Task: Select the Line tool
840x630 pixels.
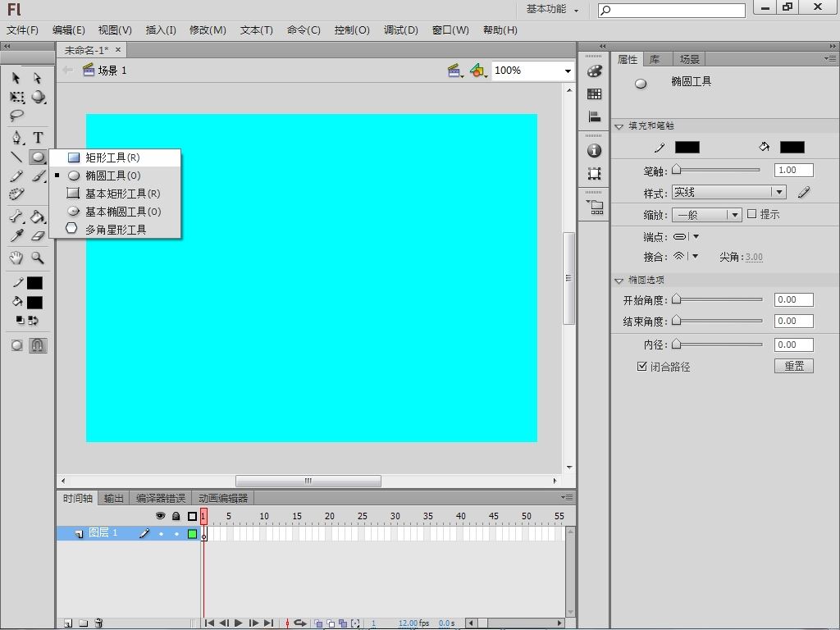Action: pyautogui.click(x=16, y=157)
